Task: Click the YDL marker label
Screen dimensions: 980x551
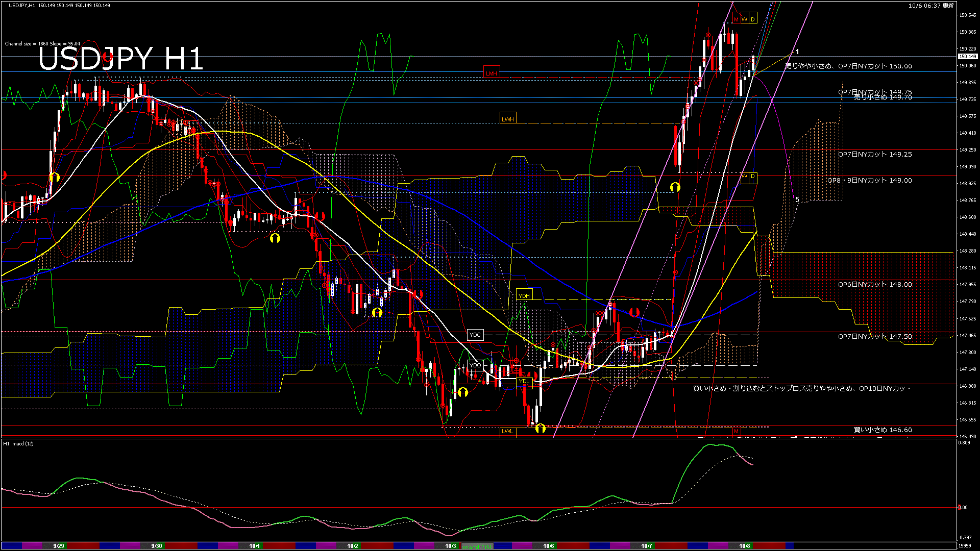Action: coord(524,381)
